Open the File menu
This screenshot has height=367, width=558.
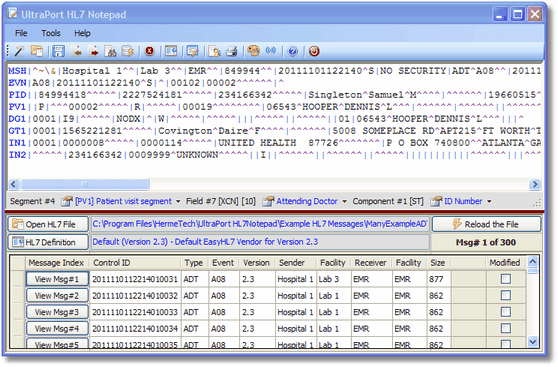[21, 33]
